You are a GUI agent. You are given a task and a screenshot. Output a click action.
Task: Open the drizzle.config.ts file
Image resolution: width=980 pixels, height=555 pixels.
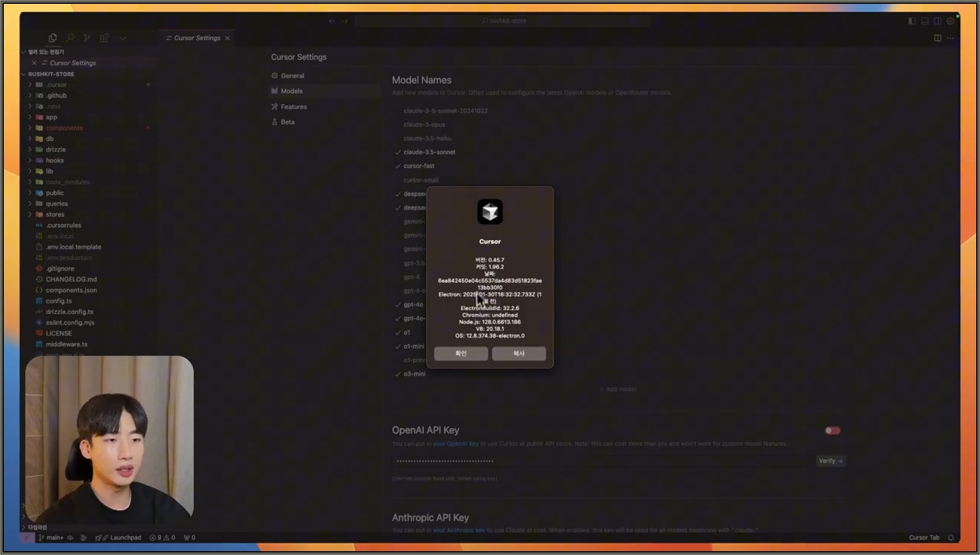pos(69,312)
